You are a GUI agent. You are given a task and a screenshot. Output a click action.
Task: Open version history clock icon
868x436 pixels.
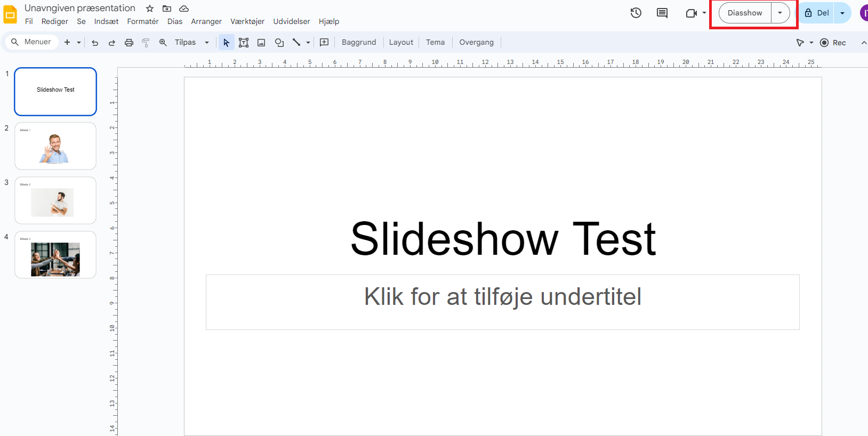click(x=636, y=13)
